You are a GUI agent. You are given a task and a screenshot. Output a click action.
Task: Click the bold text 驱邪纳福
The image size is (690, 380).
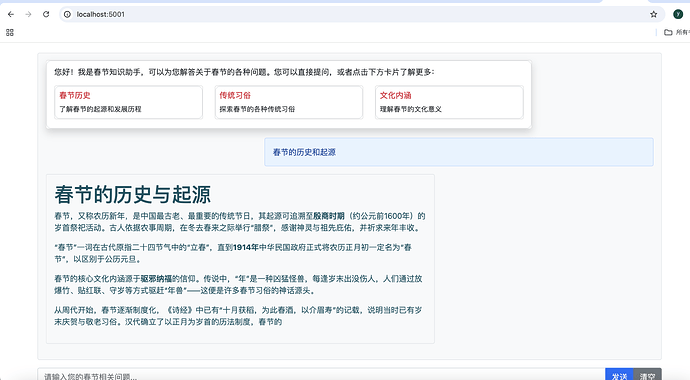tap(156, 279)
